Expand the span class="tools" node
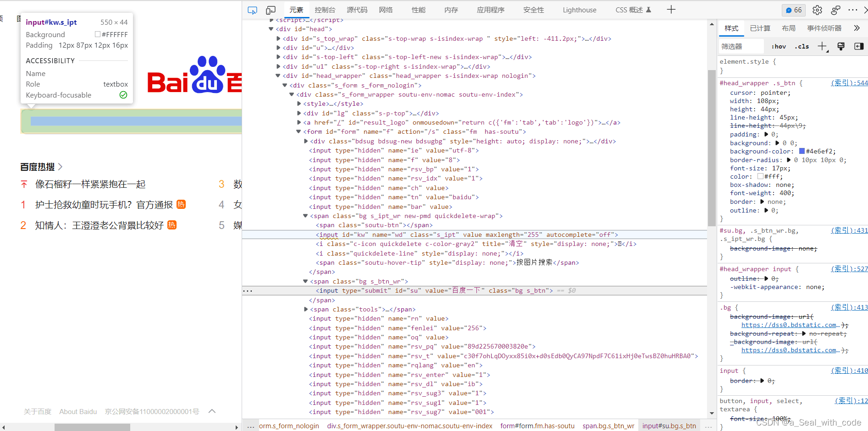The width and height of the screenshot is (868, 431). [306, 309]
